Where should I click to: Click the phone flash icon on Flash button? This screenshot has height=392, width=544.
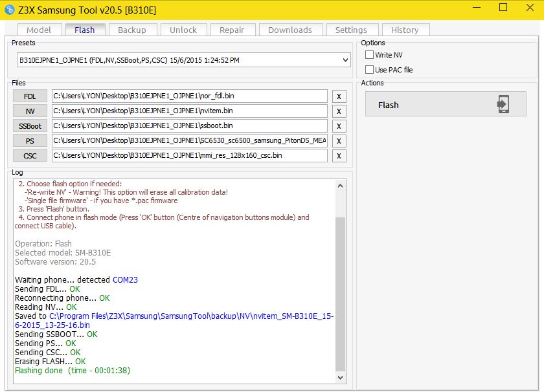click(x=503, y=104)
